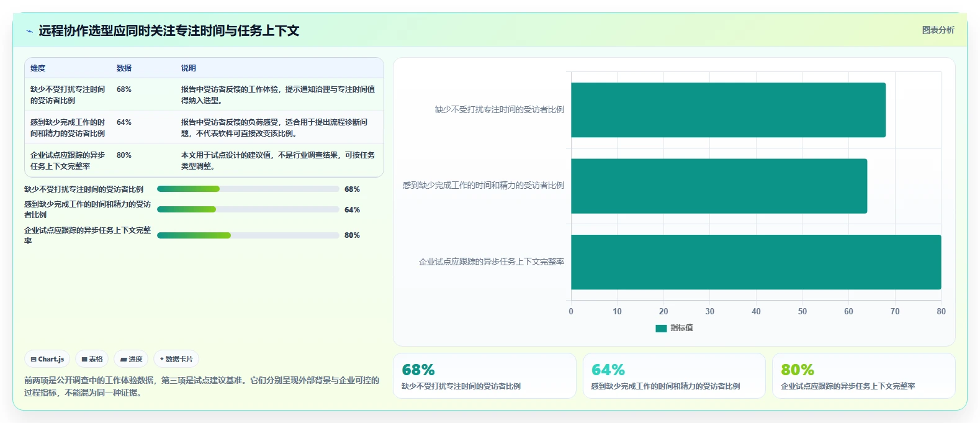The height and width of the screenshot is (423, 980).
Task: Click the x-axis tick labeled 40
Action: [x=756, y=312]
